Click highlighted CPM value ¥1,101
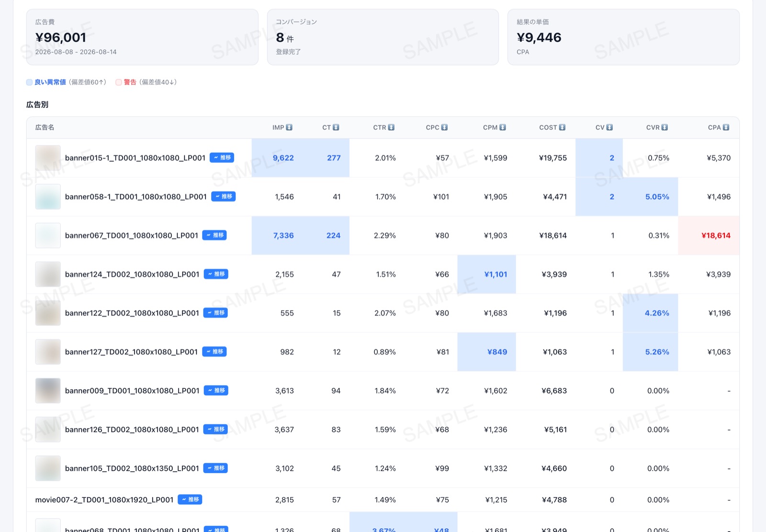Screen dimensions: 766x532 [x=496, y=274]
